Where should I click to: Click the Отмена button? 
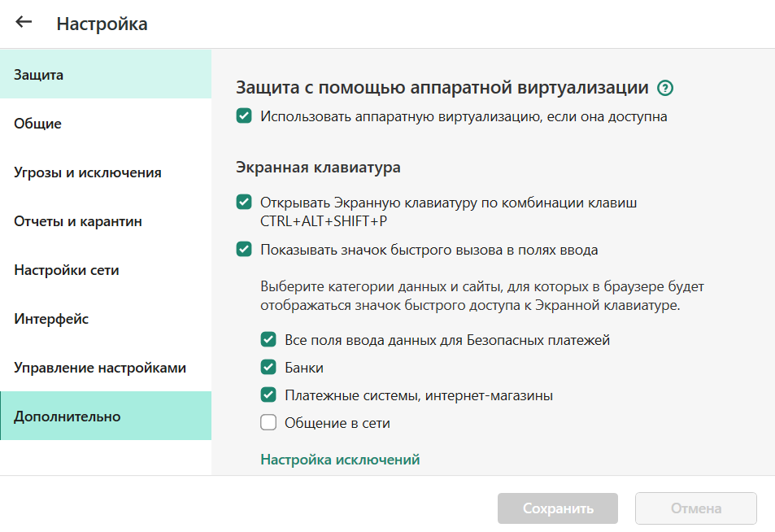point(695,508)
